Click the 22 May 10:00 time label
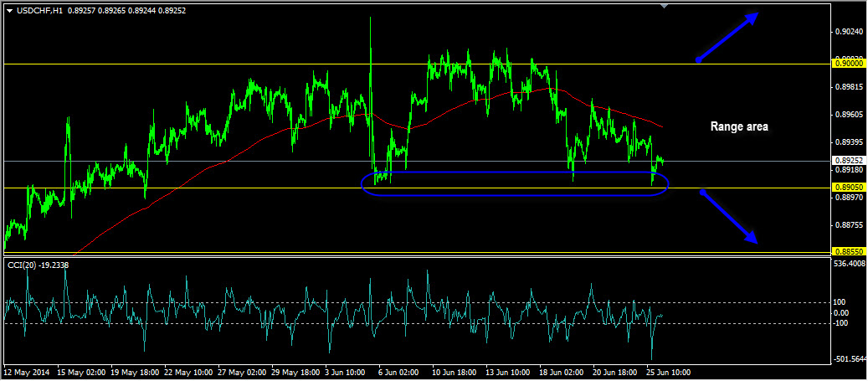 coord(187,372)
